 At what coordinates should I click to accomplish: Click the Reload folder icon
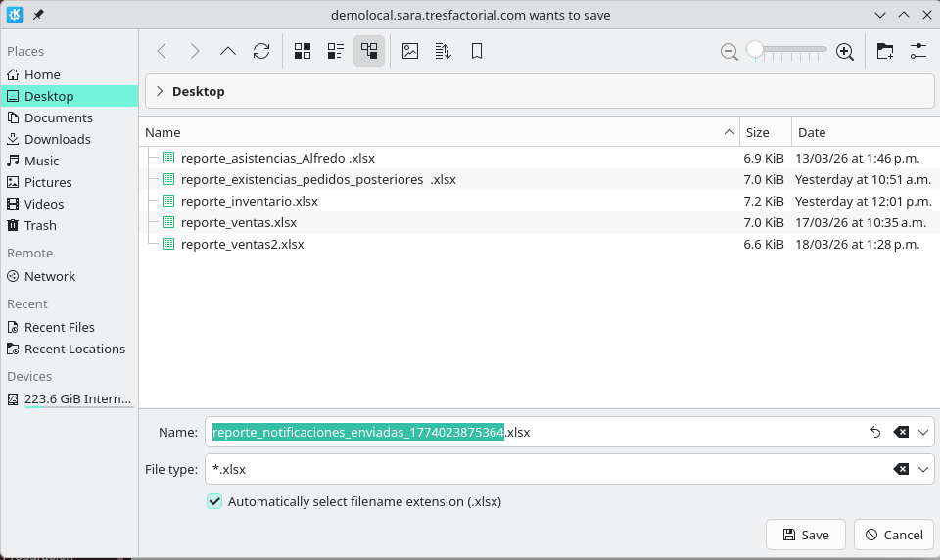tap(261, 52)
